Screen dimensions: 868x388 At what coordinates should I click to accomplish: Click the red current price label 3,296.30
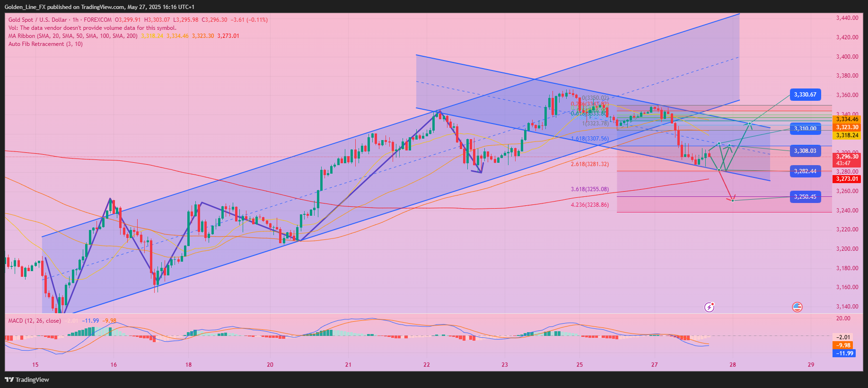tap(847, 159)
